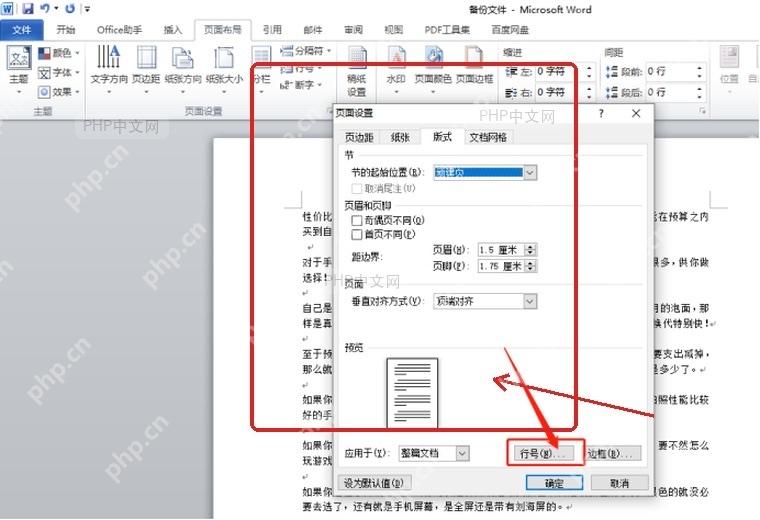Open the 文件 tab
The width and height of the screenshot is (760, 520).
click(x=21, y=30)
